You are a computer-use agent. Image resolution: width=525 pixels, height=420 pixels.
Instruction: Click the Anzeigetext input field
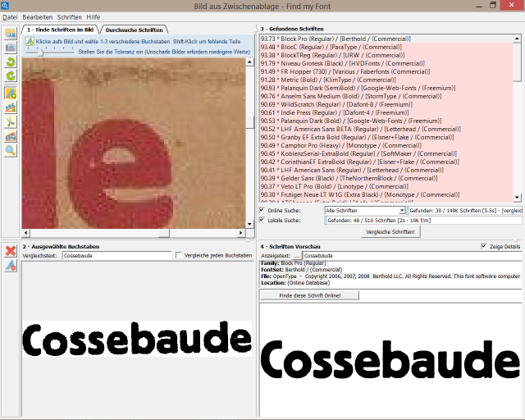point(412,256)
